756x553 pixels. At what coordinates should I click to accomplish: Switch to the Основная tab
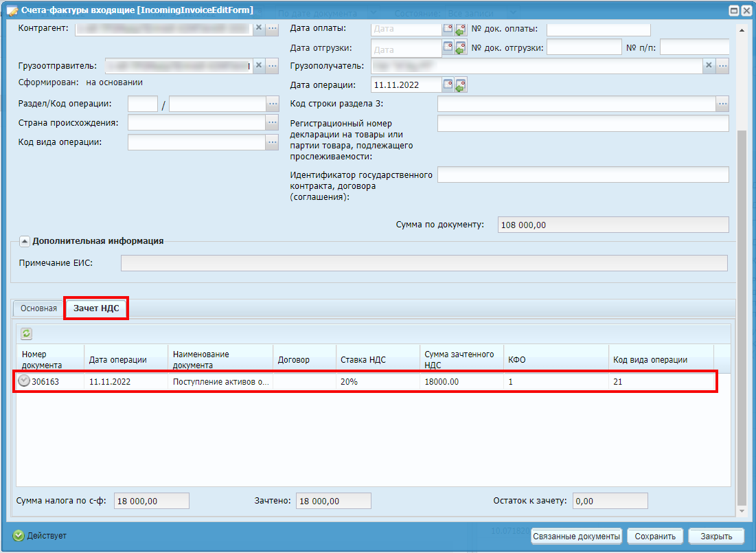[38, 308]
